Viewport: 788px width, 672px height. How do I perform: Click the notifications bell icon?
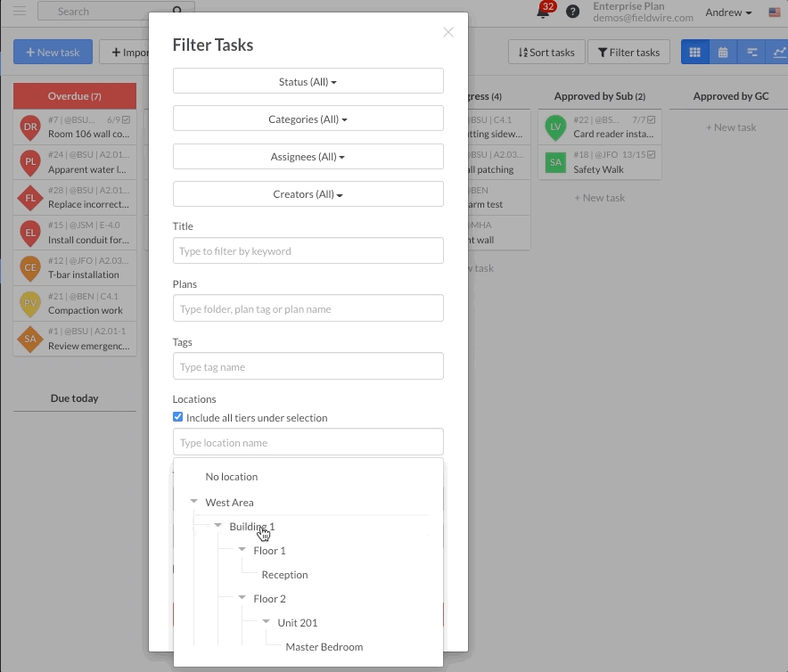(x=542, y=12)
